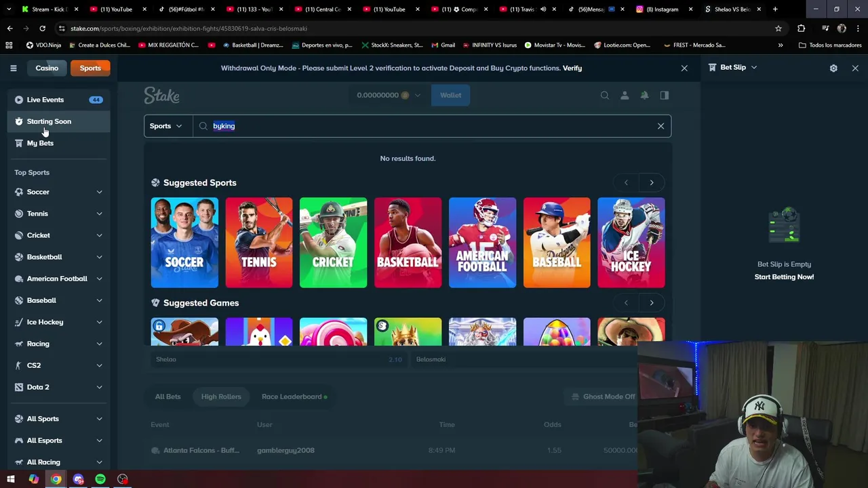
Task: Open the Chrome apps grid icon
Action: (9, 45)
